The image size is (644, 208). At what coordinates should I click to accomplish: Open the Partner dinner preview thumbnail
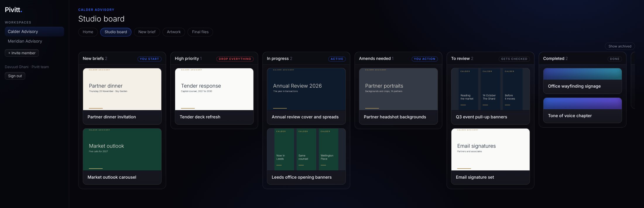122,89
